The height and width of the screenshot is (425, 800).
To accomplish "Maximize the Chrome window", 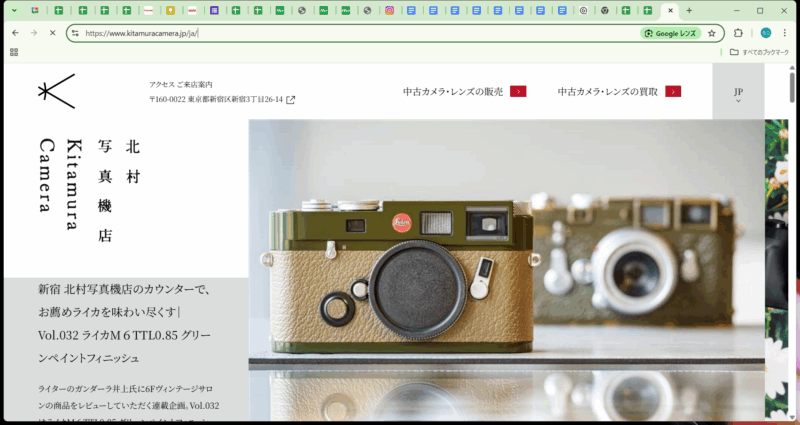I will click(x=760, y=10).
